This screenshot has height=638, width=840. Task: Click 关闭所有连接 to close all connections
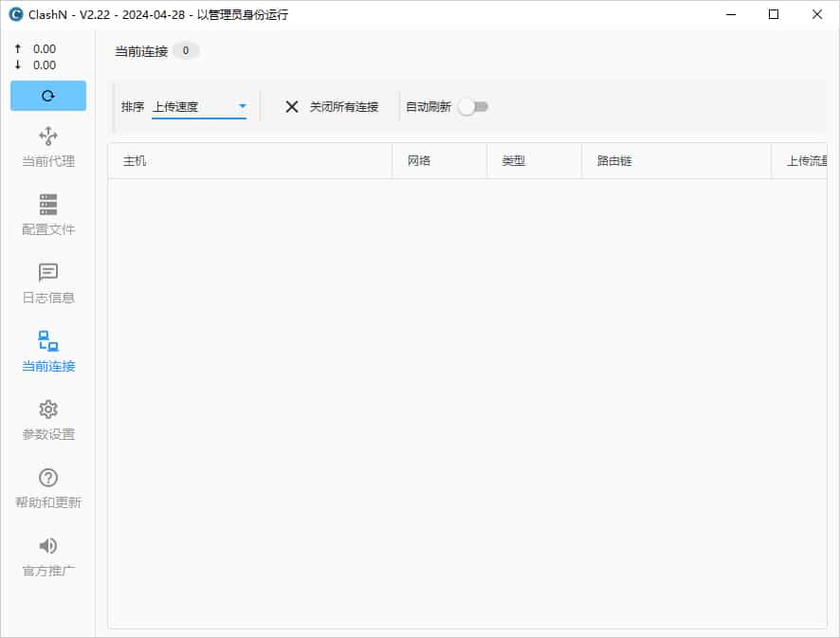345,106
